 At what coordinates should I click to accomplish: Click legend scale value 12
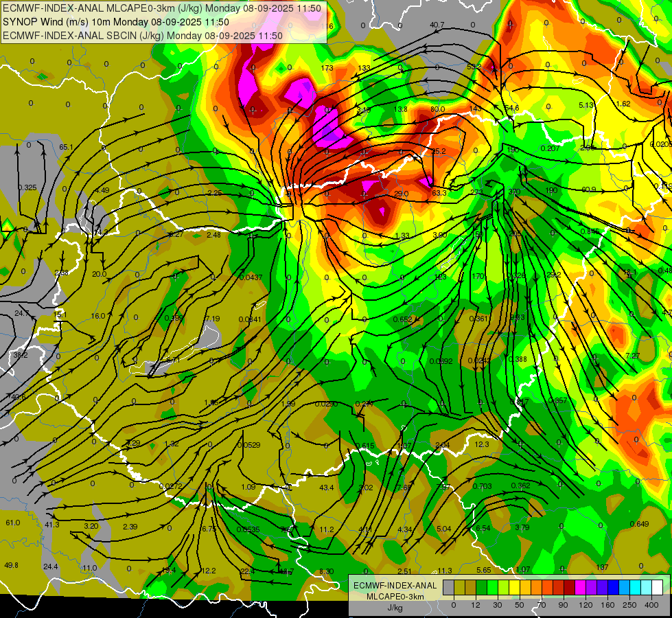coord(476,605)
